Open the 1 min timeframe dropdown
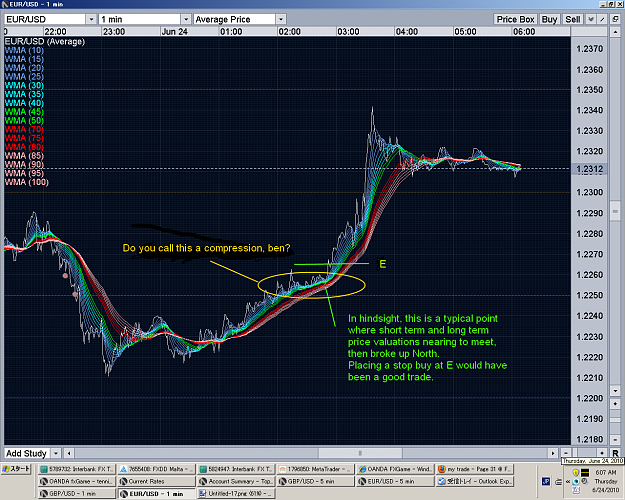The height and width of the screenshot is (500, 625). click(186, 19)
